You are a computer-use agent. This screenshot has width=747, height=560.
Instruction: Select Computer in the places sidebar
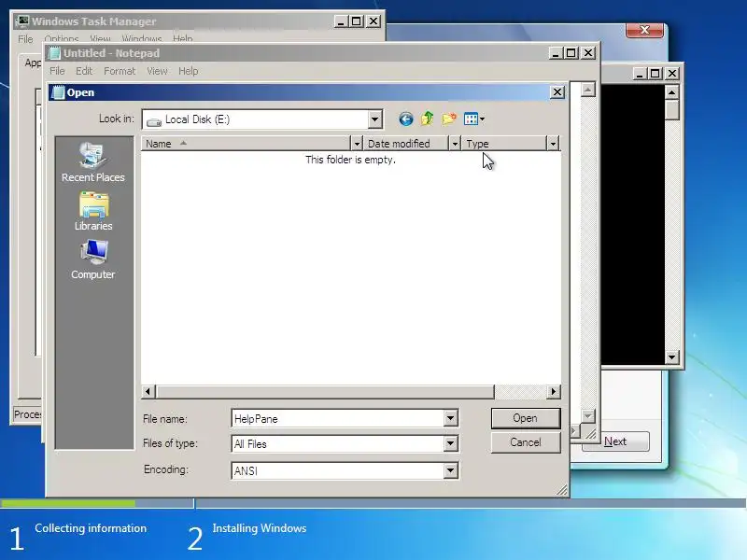tap(92, 259)
